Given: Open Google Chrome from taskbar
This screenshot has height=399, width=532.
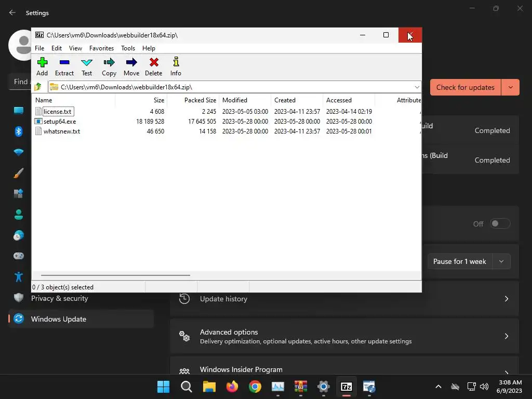Looking at the screenshot, I should point(255,387).
